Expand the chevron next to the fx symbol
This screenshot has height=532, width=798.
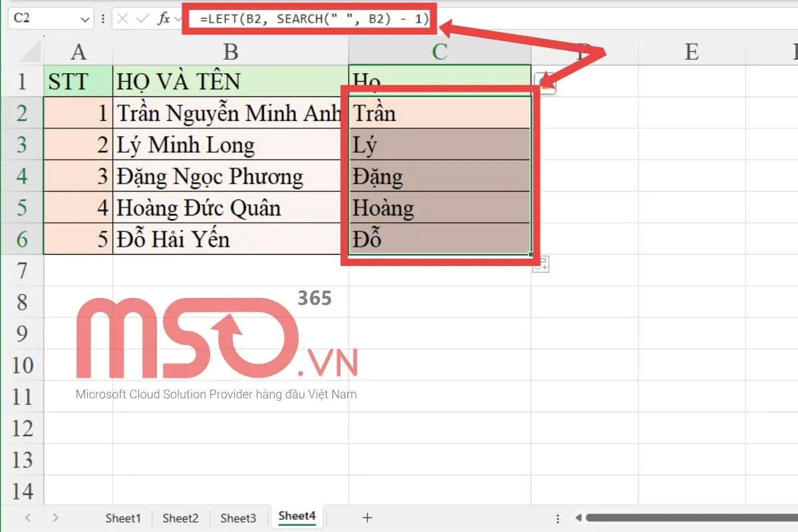[x=178, y=18]
